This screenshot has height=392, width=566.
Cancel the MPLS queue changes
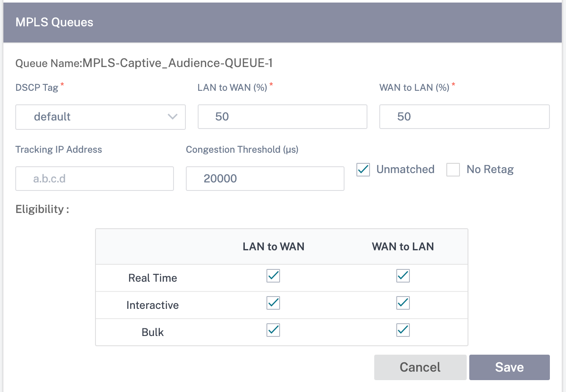click(420, 367)
